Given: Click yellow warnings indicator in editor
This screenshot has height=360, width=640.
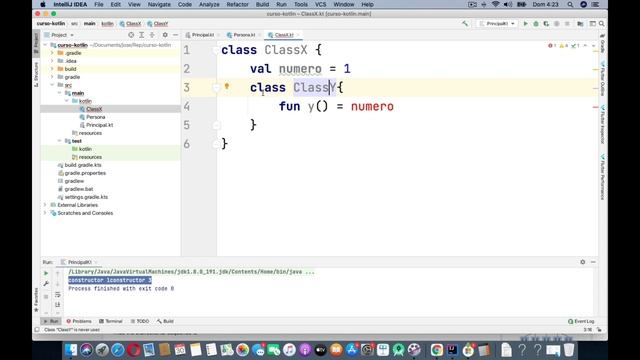Looking at the screenshot, I should click(x=563, y=46).
